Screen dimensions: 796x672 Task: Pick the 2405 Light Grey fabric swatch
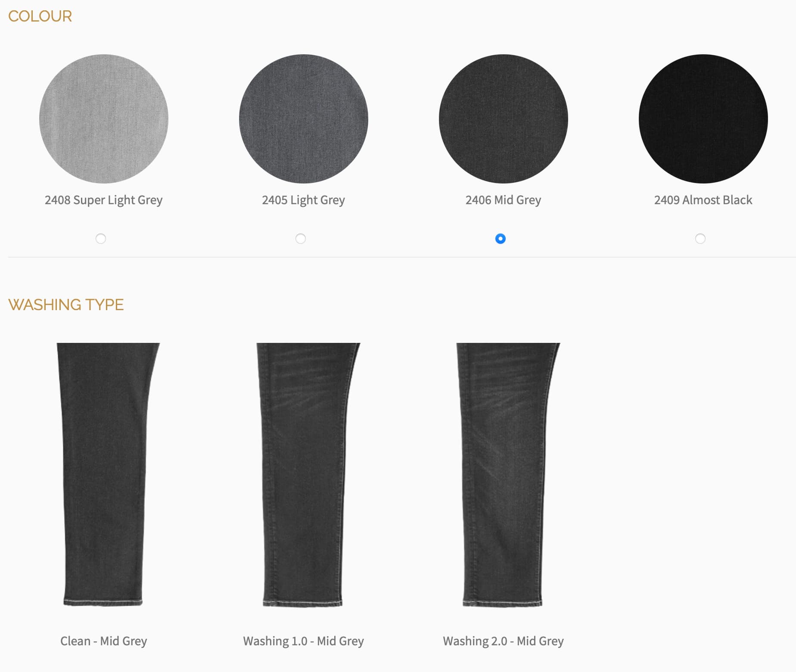(x=304, y=119)
